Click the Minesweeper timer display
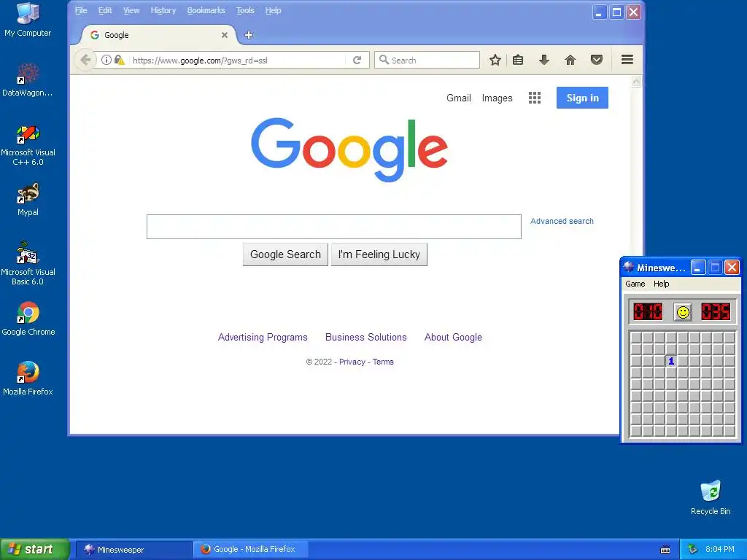 tap(716, 312)
